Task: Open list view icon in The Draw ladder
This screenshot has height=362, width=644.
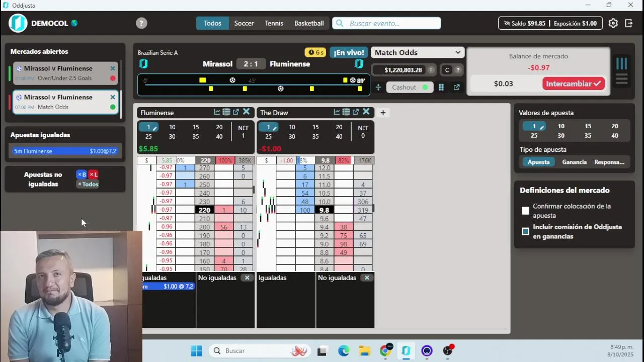Action: (346, 112)
